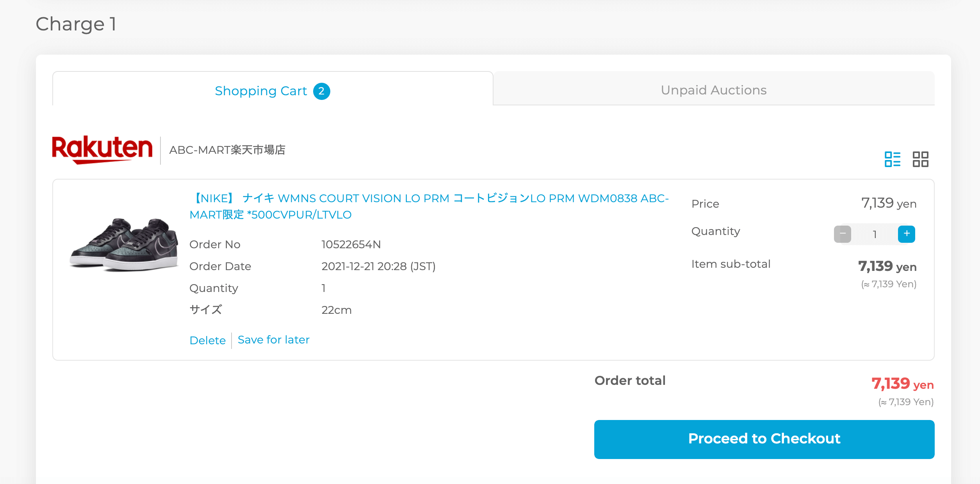The width and height of the screenshot is (980, 484).
Task: Click the order number 10522654N
Action: tap(351, 244)
